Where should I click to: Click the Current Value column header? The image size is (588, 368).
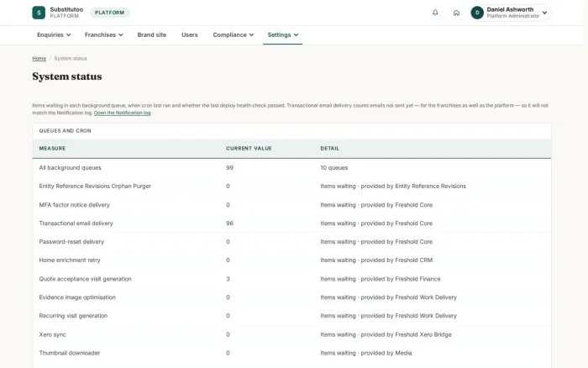point(249,149)
